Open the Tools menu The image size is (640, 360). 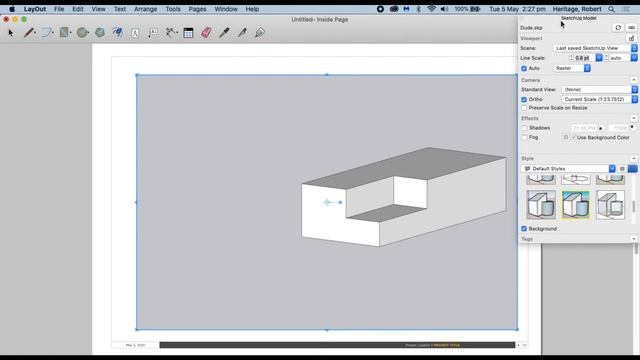point(173,9)
